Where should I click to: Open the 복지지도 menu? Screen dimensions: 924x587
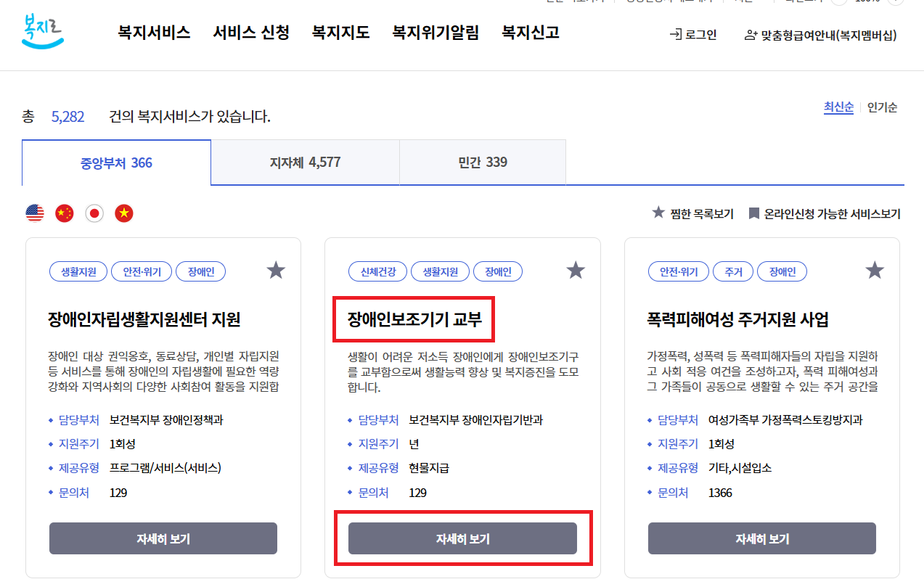[340, 32]
